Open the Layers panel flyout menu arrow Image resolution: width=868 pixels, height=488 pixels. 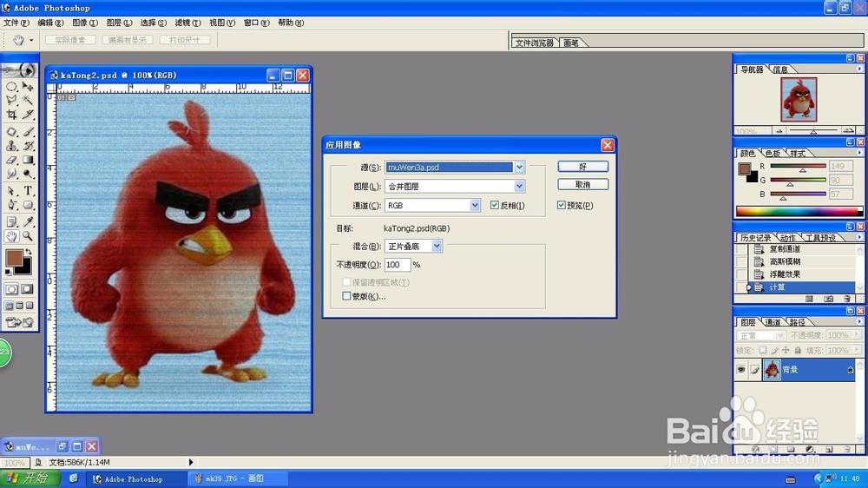point(859,322)
